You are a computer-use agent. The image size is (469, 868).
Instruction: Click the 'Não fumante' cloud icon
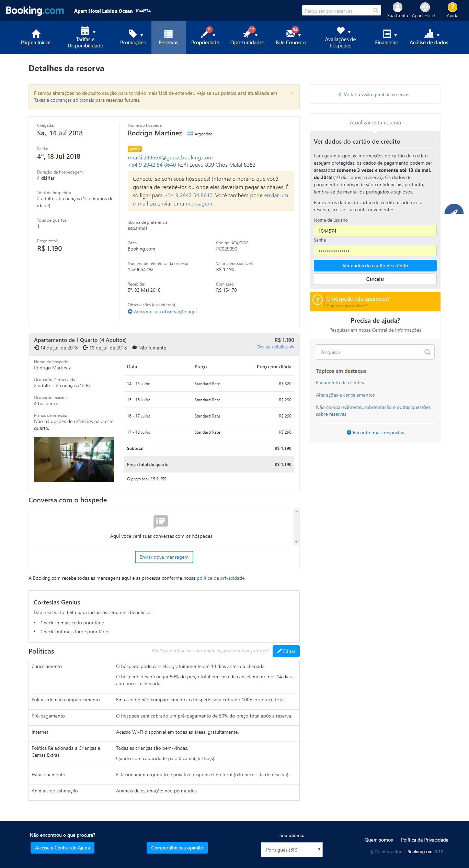[x=135, y=347]
